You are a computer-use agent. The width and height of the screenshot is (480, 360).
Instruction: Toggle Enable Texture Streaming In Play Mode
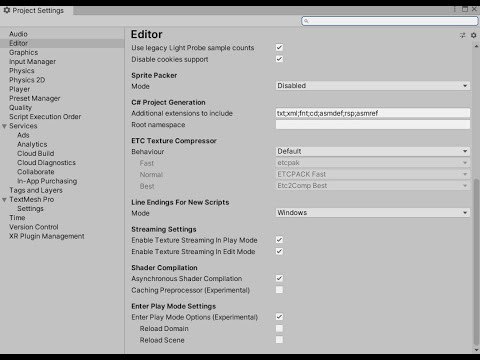[279, 240]
